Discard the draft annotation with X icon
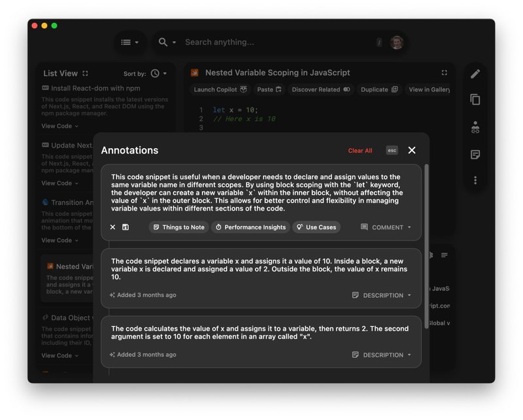This screenshot has width=523, height=420. 112,227
